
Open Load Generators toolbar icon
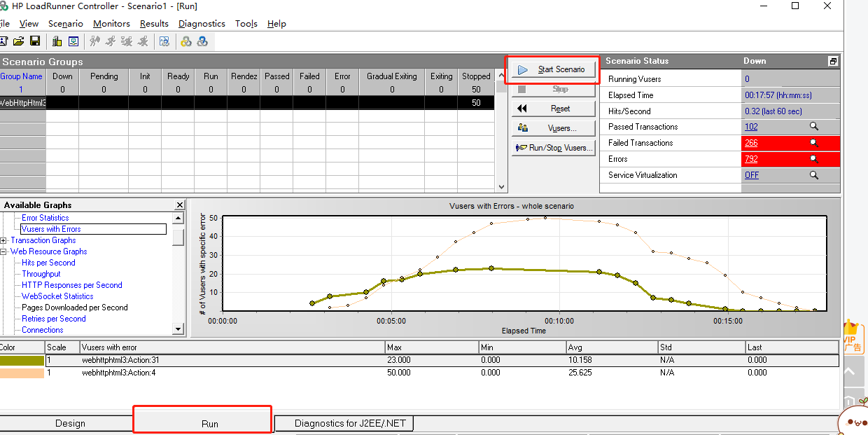click(57, 41)
